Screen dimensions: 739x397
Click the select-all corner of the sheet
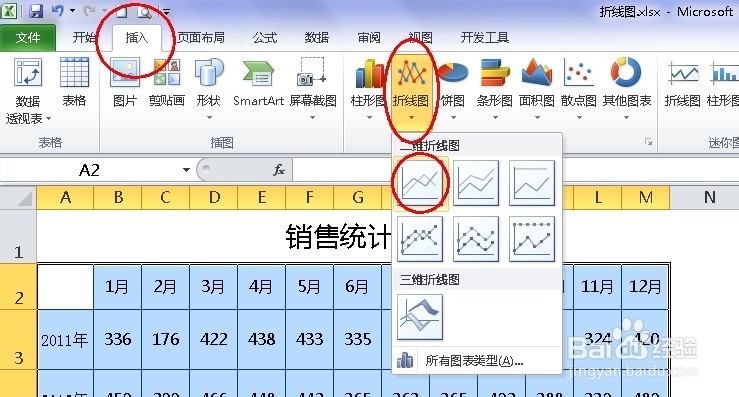point(18,198)
